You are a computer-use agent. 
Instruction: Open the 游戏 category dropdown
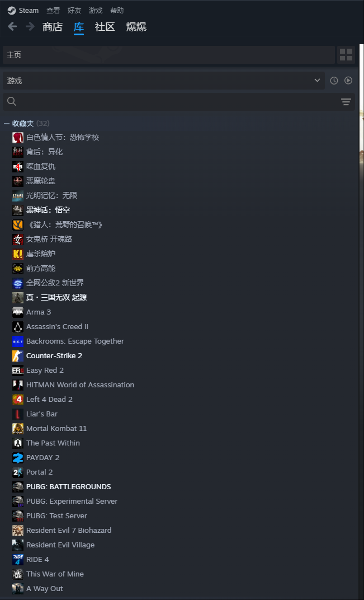[x=164, y=81]
